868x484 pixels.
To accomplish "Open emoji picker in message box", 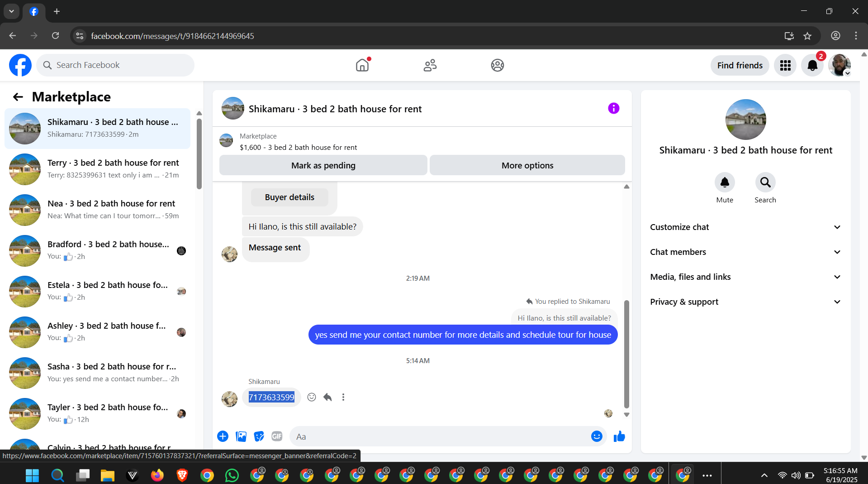I will [x=597, y=436].
